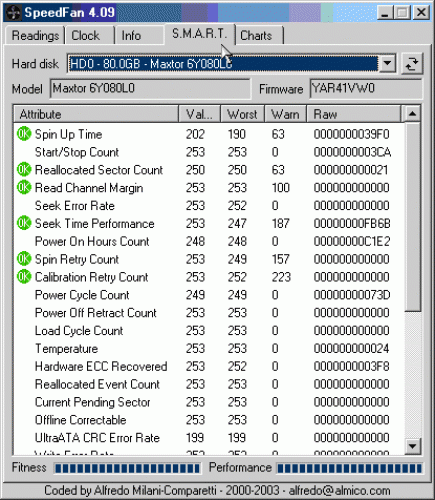Select the Power Off Retract Count row

(209, 313)
